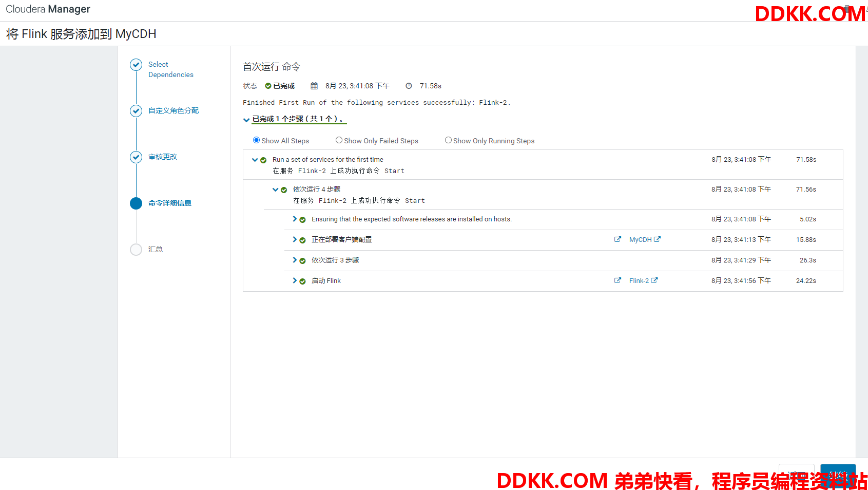The width and height of the screenshot is (868, 490).
Task: Click green check of 依次运行 3 步骤 row
Action: click(302, 261)
